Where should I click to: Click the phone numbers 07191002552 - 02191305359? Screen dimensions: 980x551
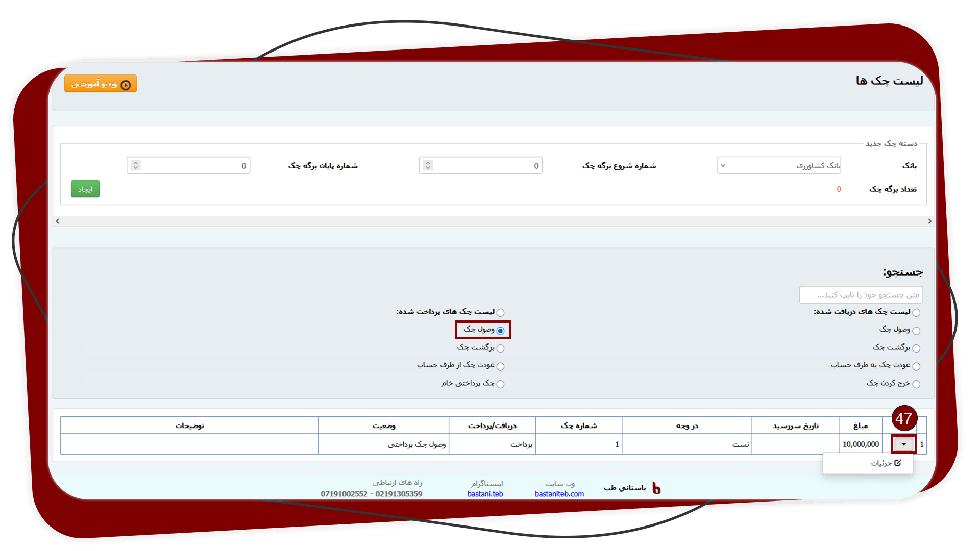[x=371, y=494]
